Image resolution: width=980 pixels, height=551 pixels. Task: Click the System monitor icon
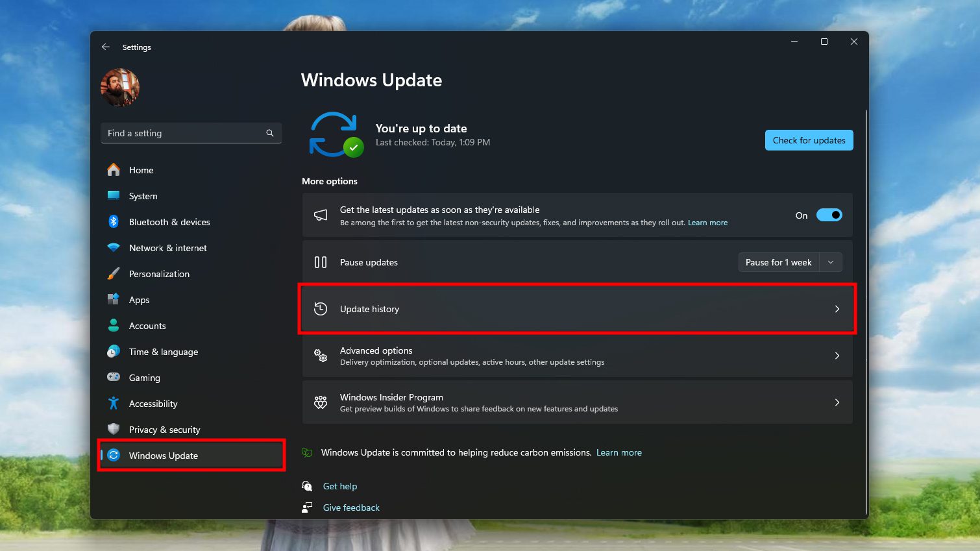click(x=114, y=195)
